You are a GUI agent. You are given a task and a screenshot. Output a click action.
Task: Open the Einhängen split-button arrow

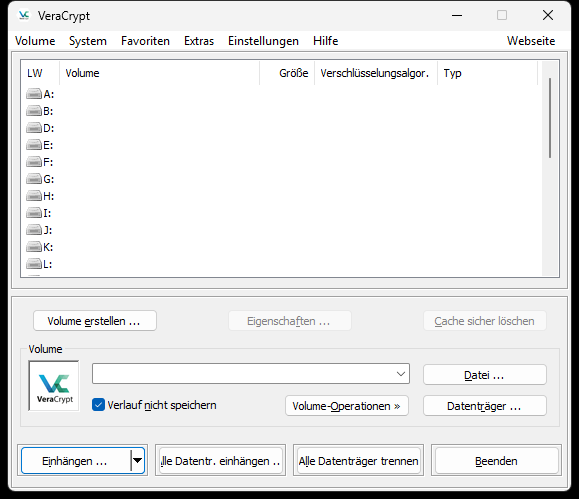click(x=137, y=460)
